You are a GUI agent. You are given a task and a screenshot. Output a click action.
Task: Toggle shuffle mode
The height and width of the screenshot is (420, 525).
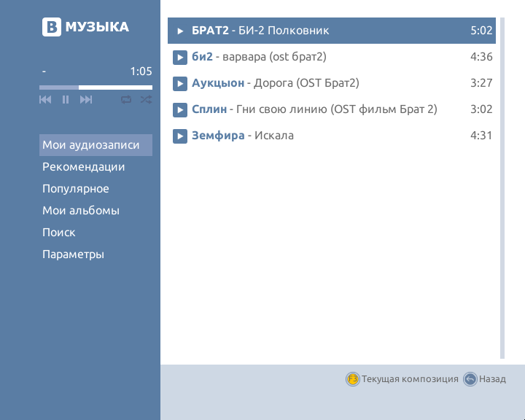(146, 99)
